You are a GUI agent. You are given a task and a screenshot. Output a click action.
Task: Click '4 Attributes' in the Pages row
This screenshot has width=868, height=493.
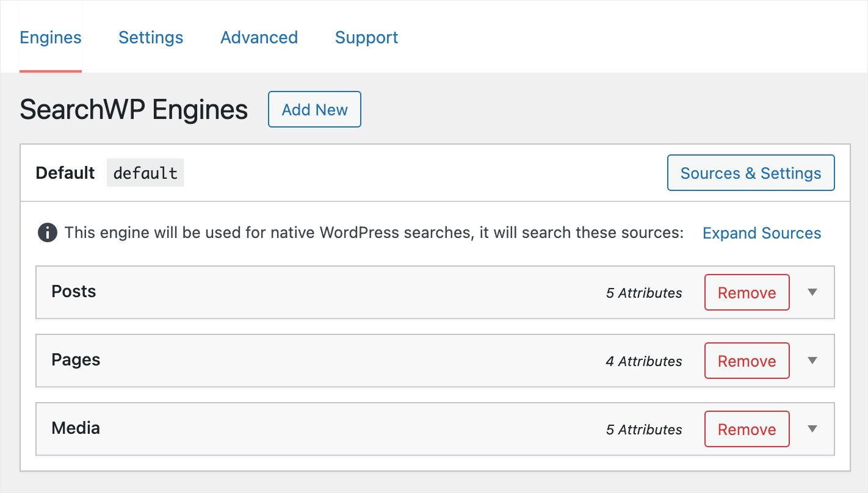pyautogui.click(x=644, y=361)
